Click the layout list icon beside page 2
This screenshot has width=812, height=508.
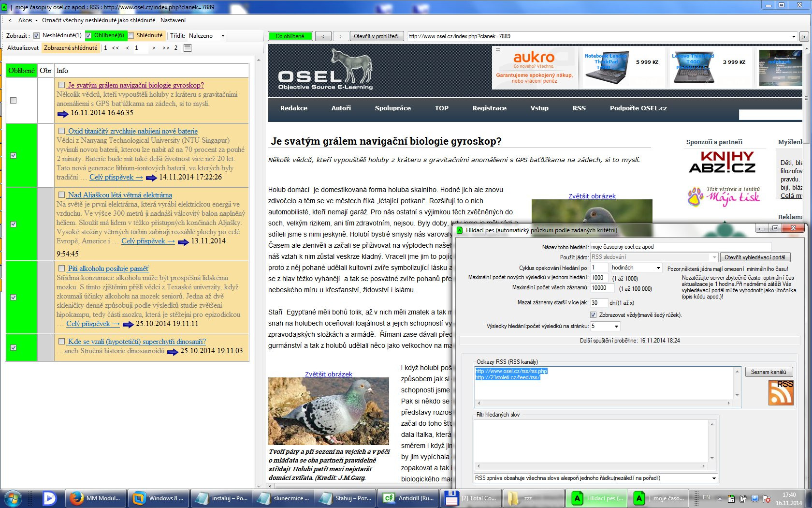point(188,48)
